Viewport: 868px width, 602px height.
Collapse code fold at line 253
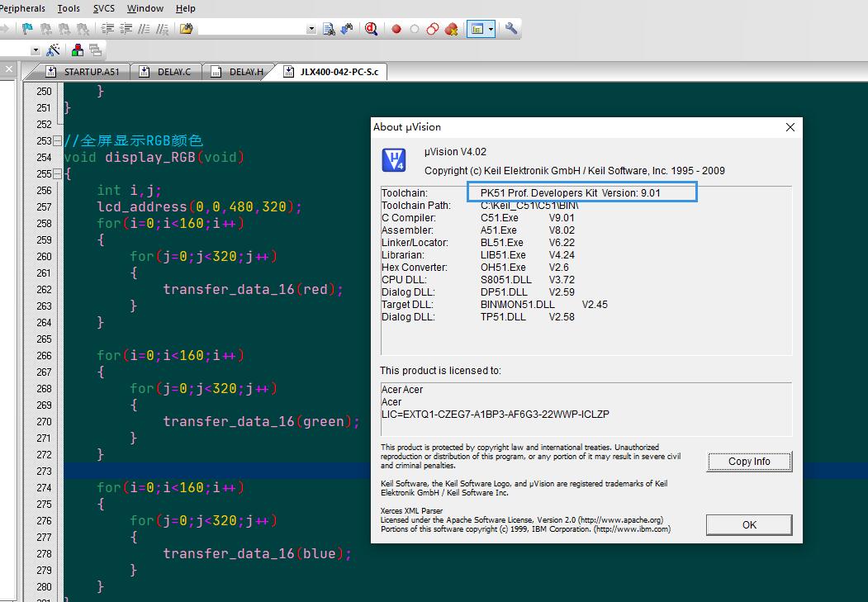pyautogui.click(x=57, y=141)
